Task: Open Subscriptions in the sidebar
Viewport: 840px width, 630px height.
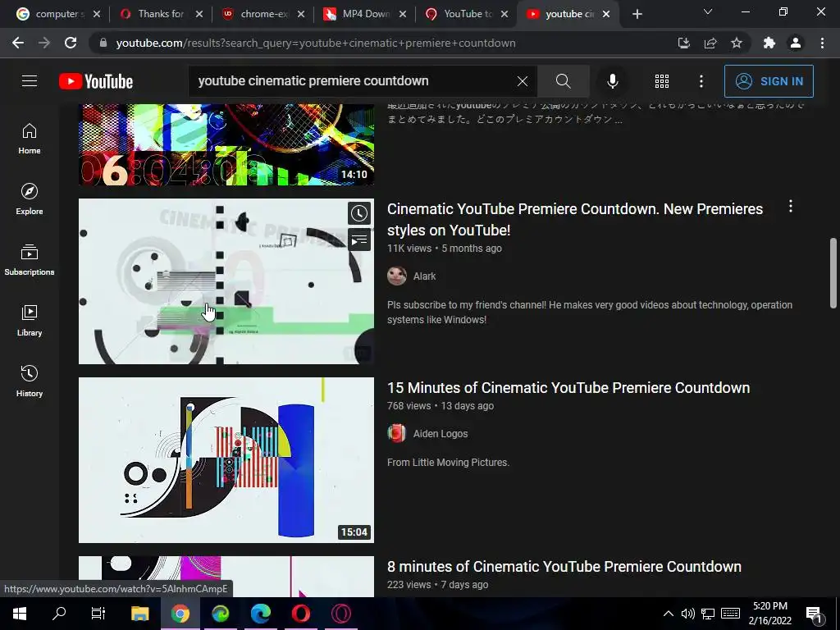Action: click(30, 260)
